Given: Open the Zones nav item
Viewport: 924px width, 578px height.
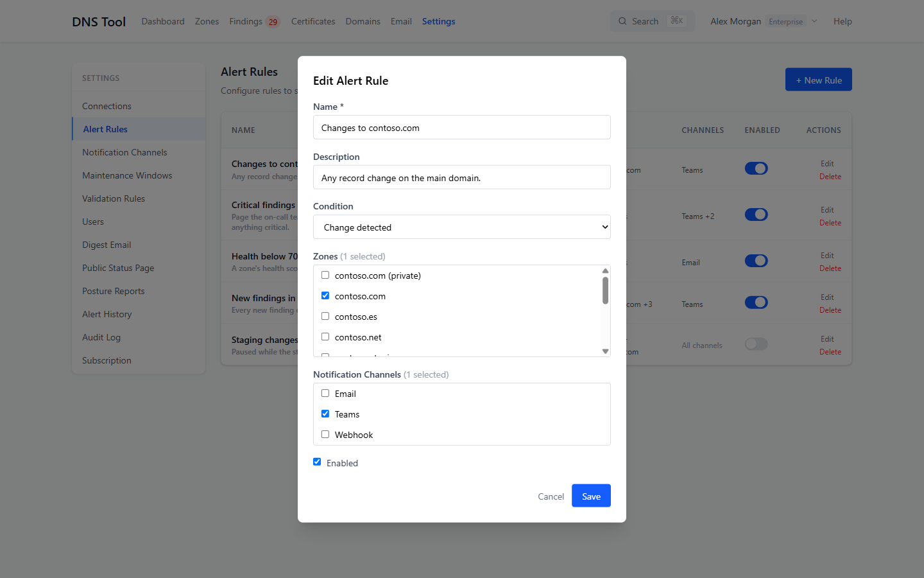Looking at the screenshot, I should pos(207,21).
